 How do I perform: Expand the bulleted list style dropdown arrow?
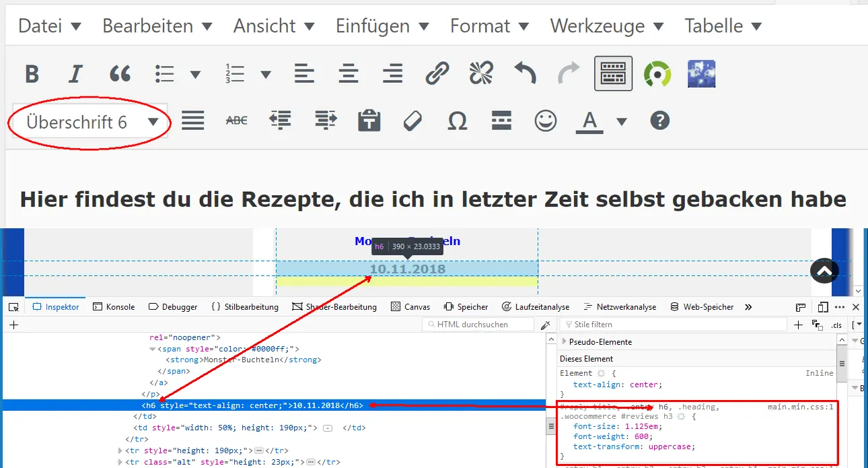195,74
